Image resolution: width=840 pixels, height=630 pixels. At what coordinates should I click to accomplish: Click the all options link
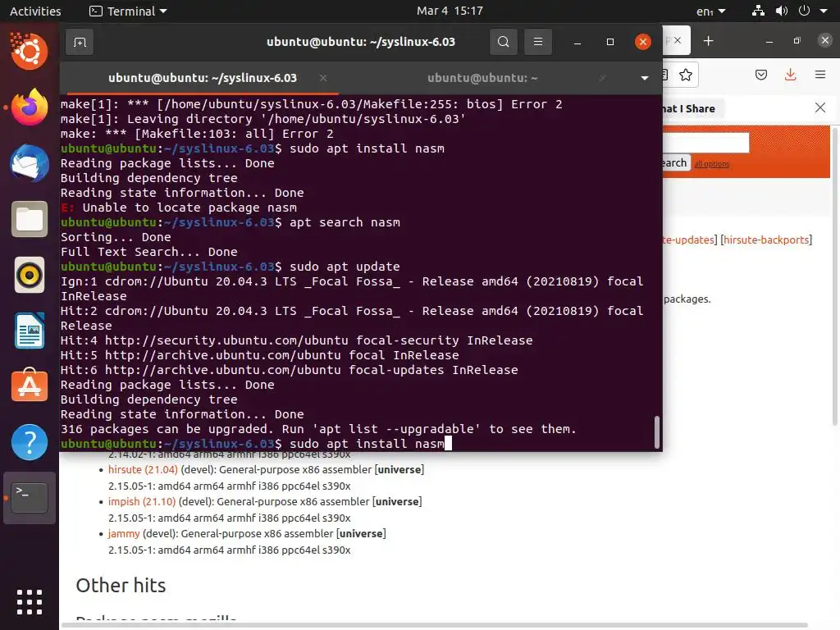pyautogui.click(x=711, y=164)
